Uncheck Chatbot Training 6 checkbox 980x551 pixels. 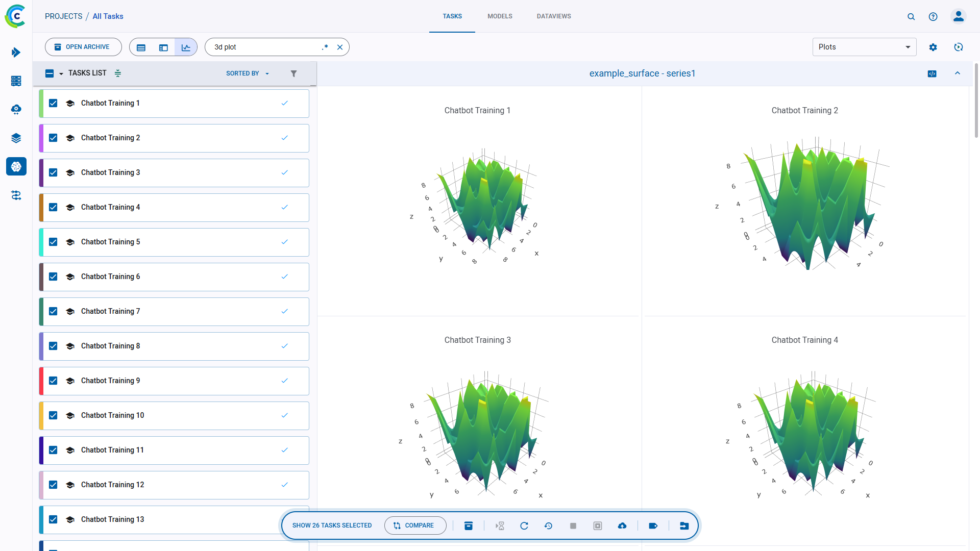pos(53,277)
